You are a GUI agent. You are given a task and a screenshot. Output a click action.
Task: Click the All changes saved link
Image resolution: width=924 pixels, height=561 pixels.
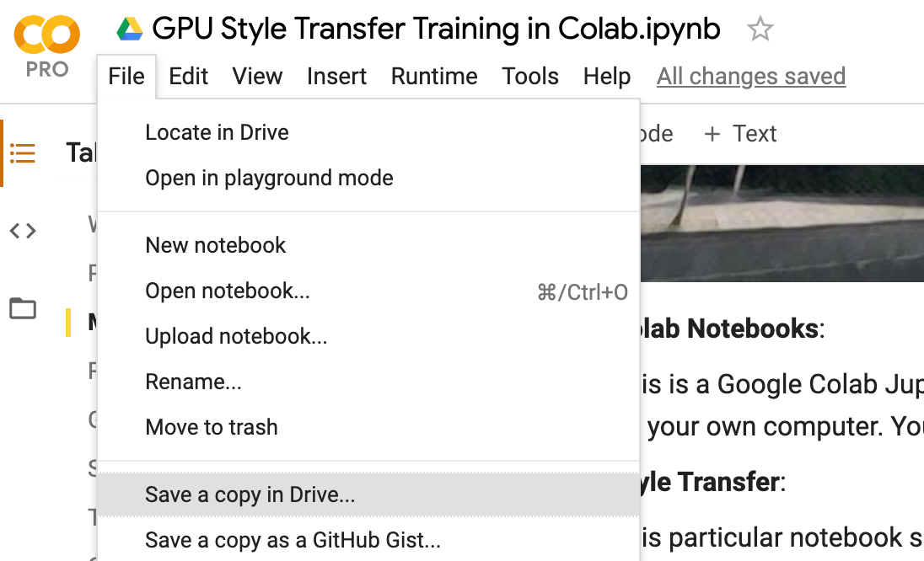point(750,76)
